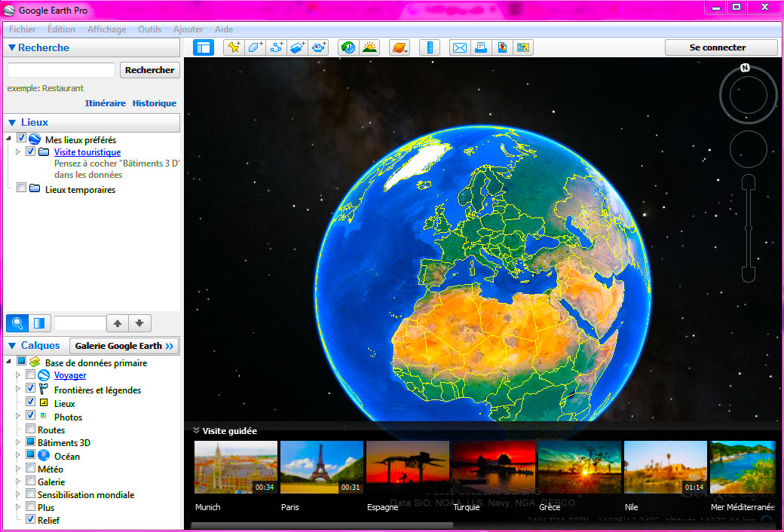Viewport: 784px width, 532px height.
Task: Add a placemark with the pushpin icon
Action: (x=234, y=47)
